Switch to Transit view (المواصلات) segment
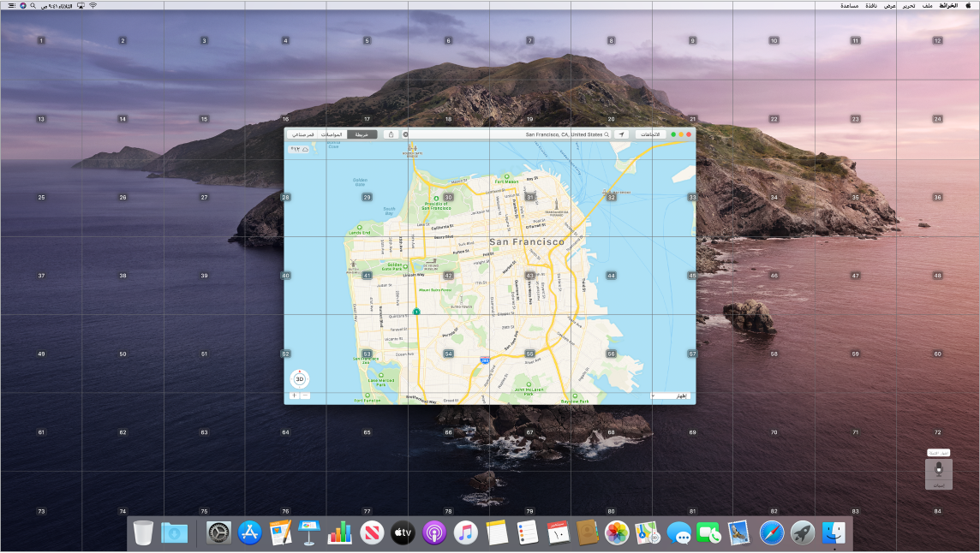This screenshot has height=553, width=980. tap(332, 134)
